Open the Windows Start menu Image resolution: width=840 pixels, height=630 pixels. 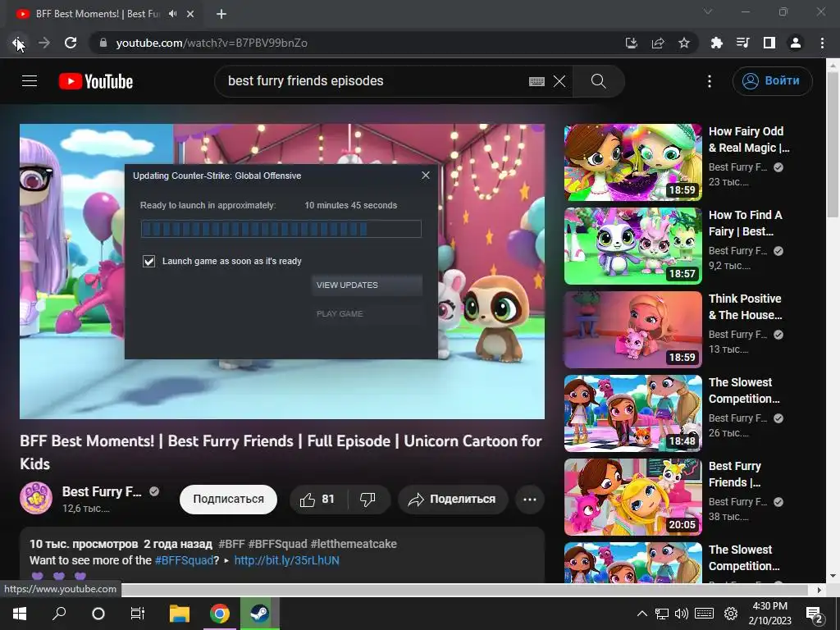[x=20, y=614]
